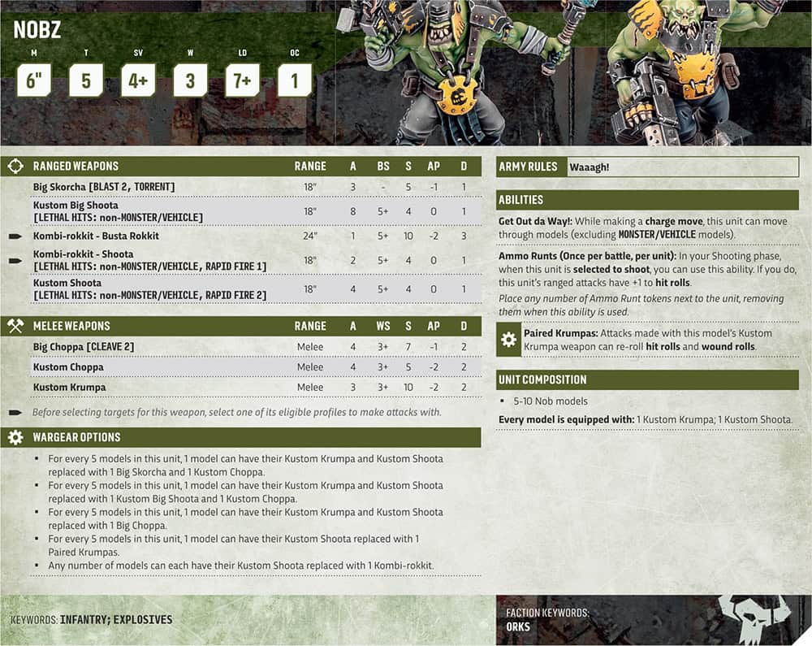812x646 pixels.
Task: Click the Save 4+ stat box
Action: pyautogui.click(x=138, y=80)
